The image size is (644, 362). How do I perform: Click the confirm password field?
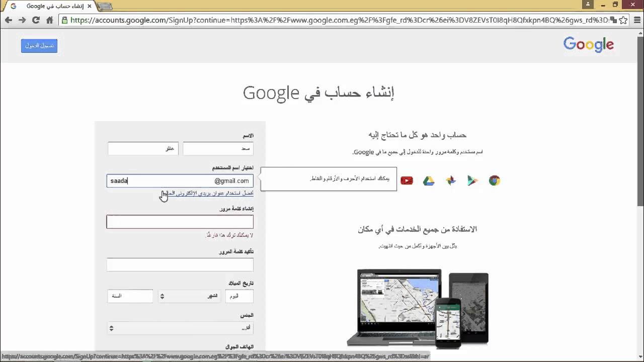[x=180, y=264]
